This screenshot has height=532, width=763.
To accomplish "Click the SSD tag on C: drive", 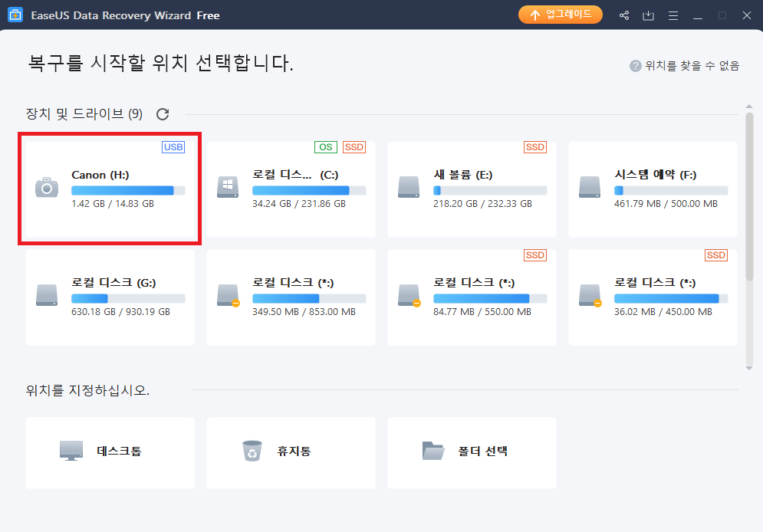I will pyautogui.click(x=354, y=147).
